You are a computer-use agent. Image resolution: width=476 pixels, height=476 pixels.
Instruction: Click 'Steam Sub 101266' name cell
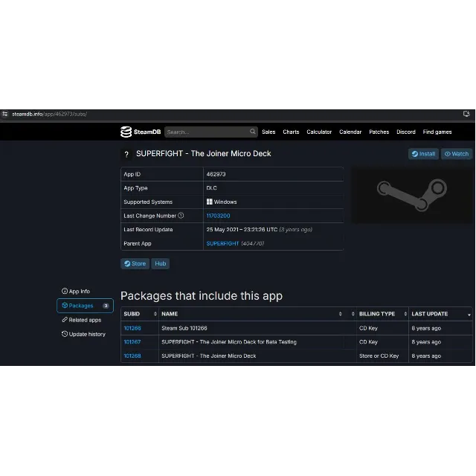click(184, 328)
